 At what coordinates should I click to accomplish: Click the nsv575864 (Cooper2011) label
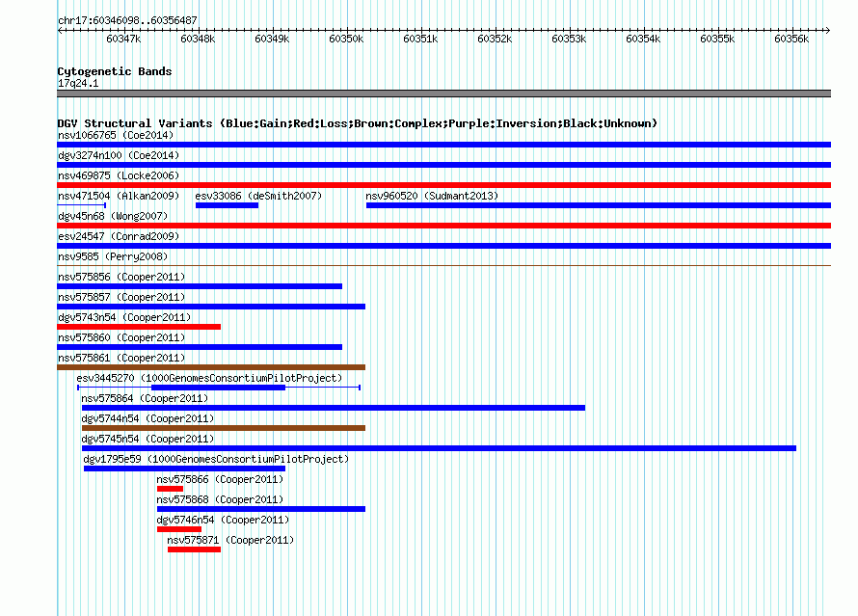(x=145, y=398)
